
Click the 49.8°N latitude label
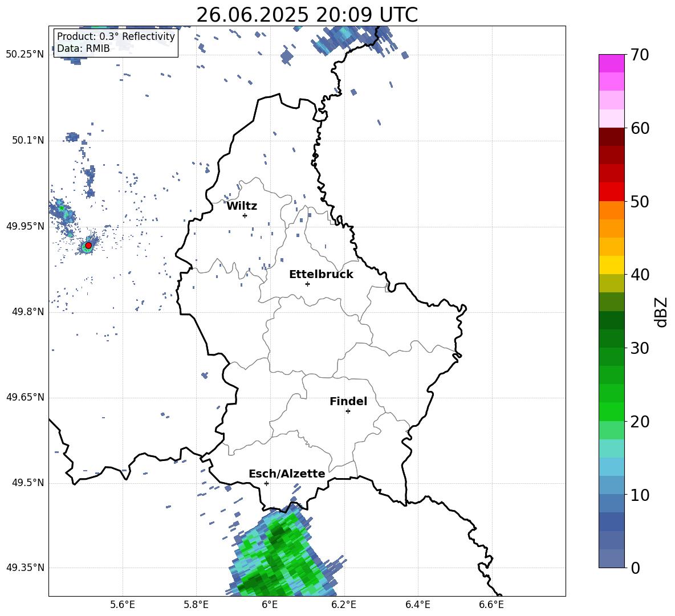pyautogui.click(x=28, y=312)
